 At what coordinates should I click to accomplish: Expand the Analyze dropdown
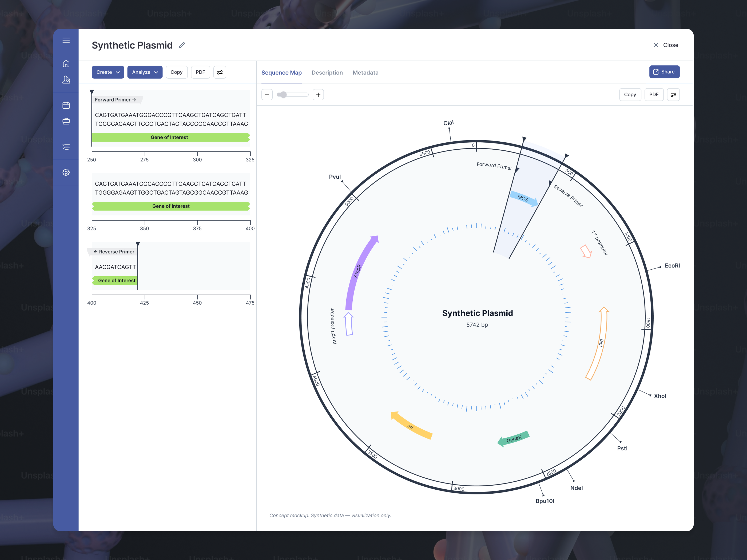click(145, 72)
